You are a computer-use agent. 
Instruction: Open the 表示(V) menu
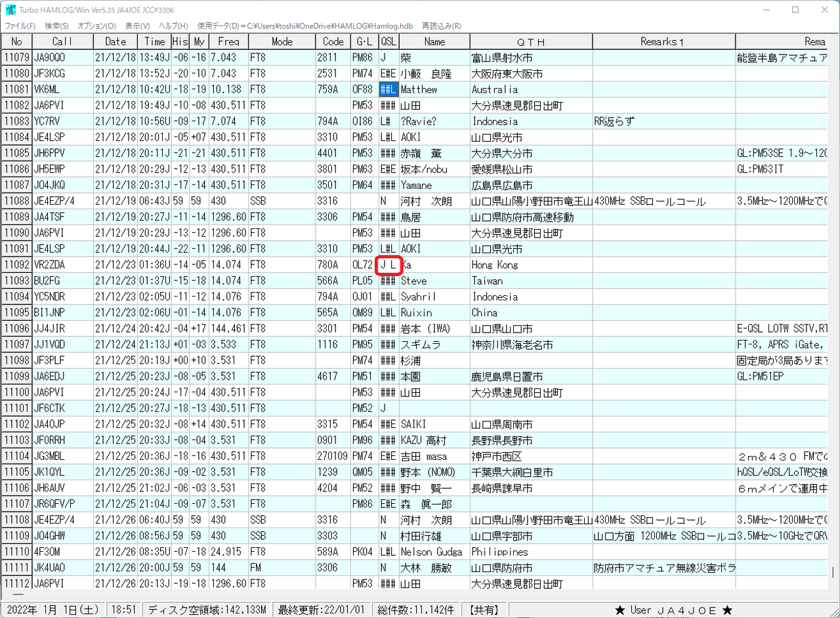pyautogui.click(x=137, y=26)
